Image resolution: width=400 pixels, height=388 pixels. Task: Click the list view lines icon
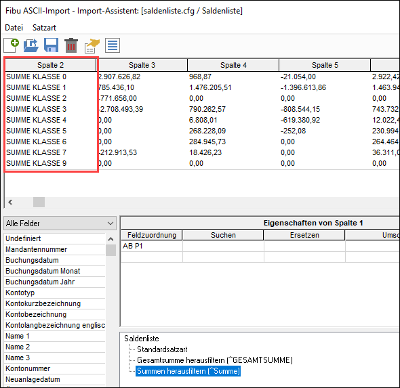point(112,46)
